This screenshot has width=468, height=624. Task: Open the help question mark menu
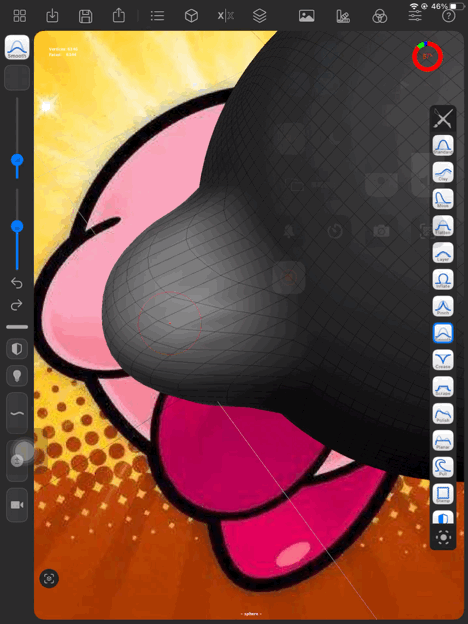point(448,16)
